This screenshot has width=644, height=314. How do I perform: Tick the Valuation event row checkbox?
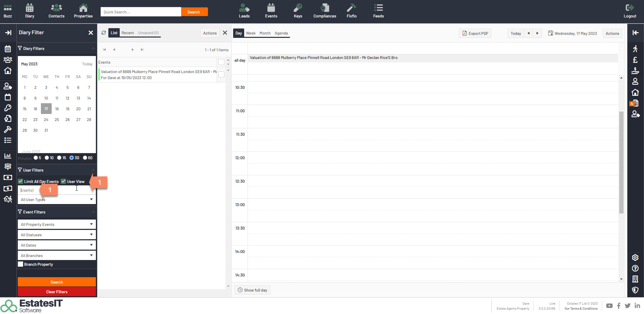point(221,74)
